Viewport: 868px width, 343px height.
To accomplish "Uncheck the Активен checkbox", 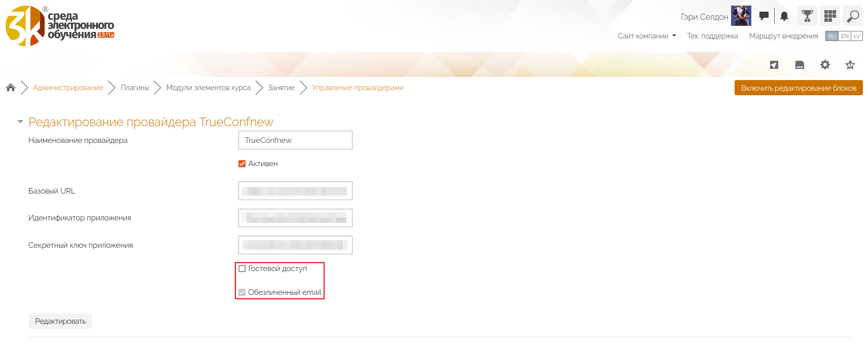I will pos(242,164).
